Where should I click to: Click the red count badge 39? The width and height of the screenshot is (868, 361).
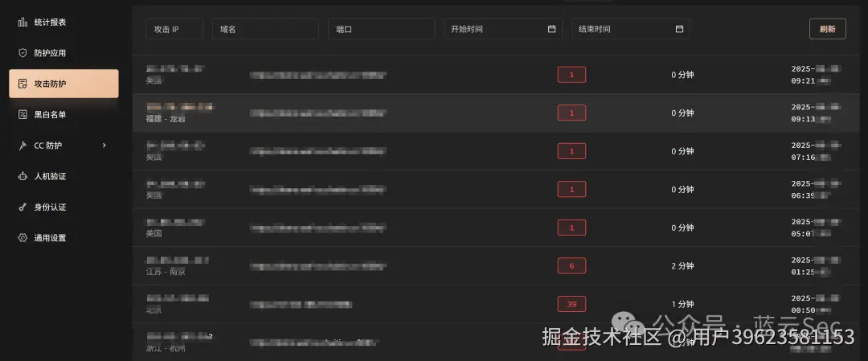[x=572, y=304]
